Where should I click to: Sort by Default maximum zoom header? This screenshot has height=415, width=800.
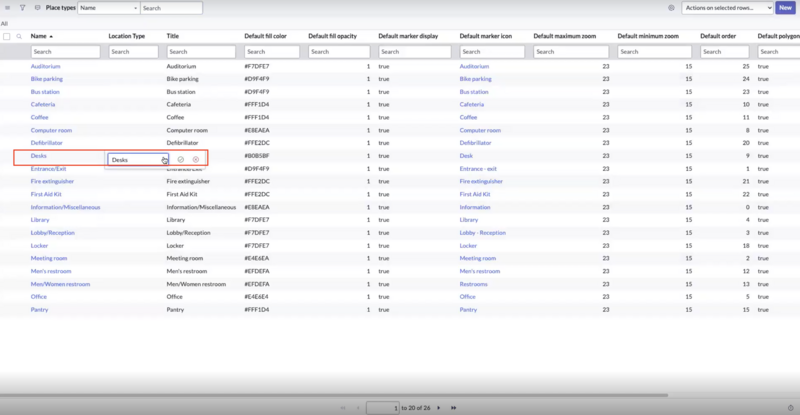(x=565, y=36)
